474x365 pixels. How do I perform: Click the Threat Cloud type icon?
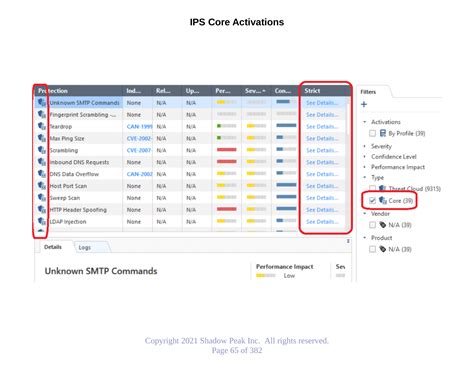(x=383, y=189)
